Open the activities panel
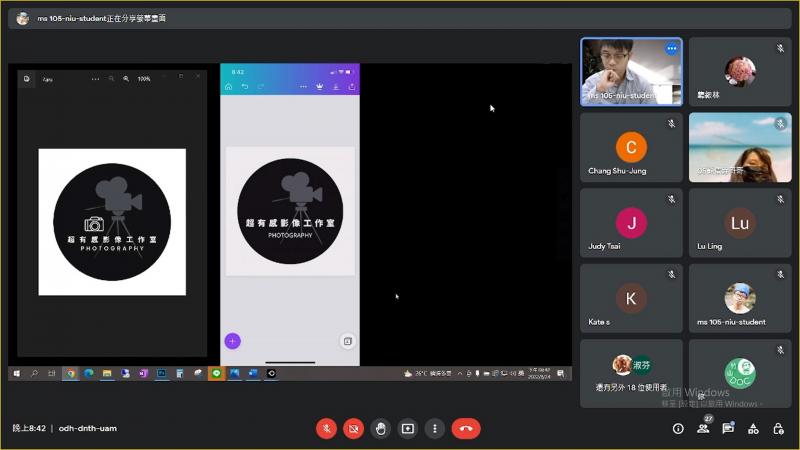800x450 pixels. pyautogui.click(x=753, y=428)
